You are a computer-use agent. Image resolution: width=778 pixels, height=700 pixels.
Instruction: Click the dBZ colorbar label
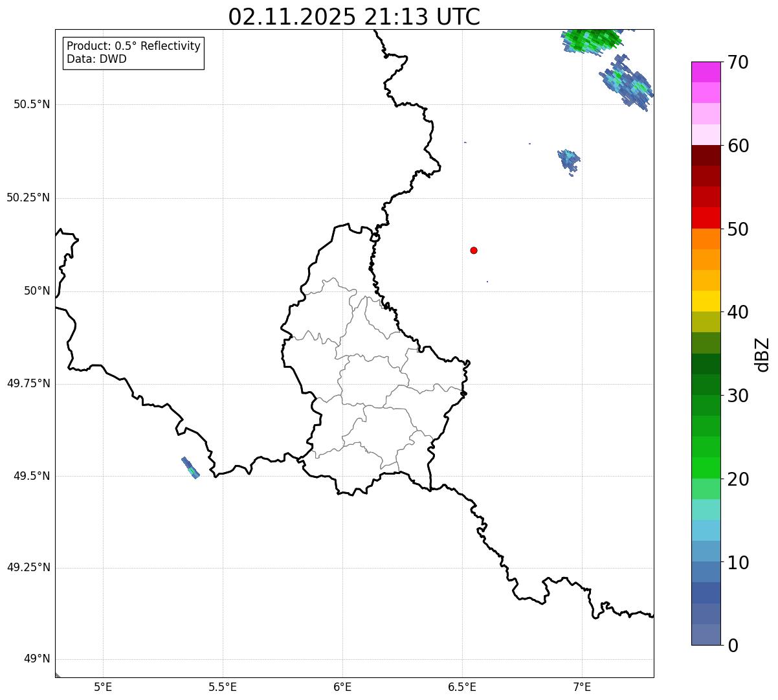tap(762, 354)
